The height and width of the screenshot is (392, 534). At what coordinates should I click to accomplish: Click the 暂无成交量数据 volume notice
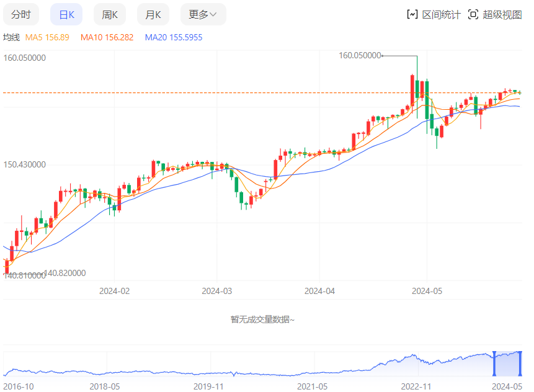click(x=262, y=319)
